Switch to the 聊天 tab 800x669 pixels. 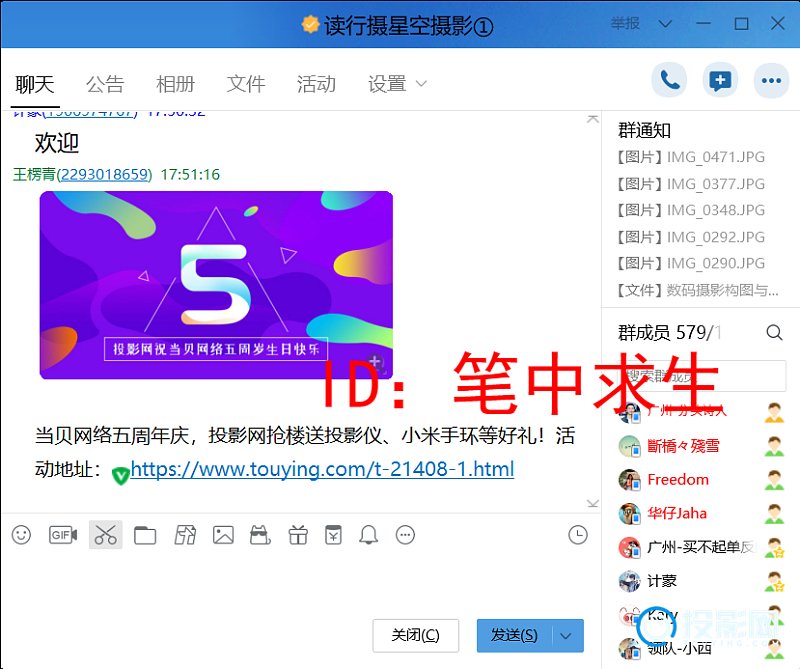click(x=35, y=84)
